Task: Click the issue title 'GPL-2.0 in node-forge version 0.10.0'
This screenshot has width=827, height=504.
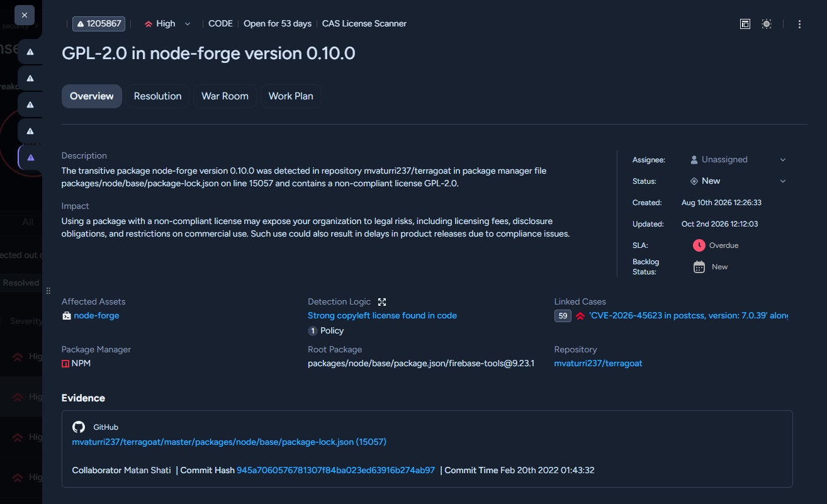Action: click(x=208, y=53)
